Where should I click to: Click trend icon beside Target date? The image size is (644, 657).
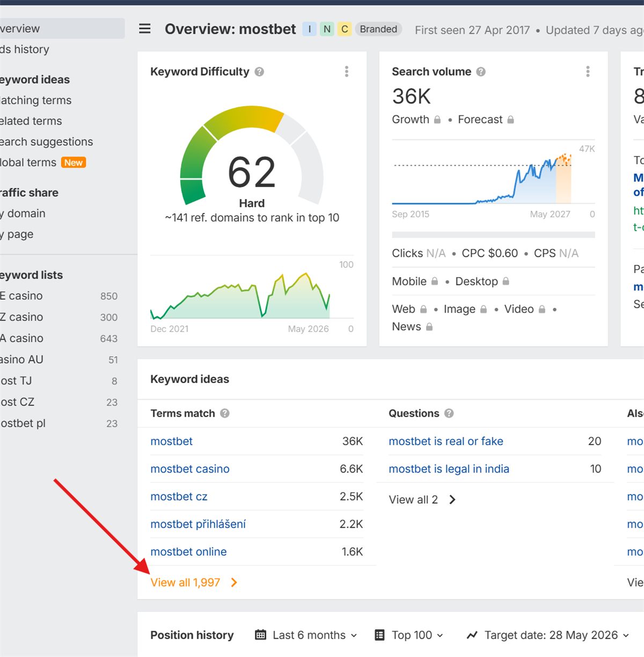tap(472, 635)
